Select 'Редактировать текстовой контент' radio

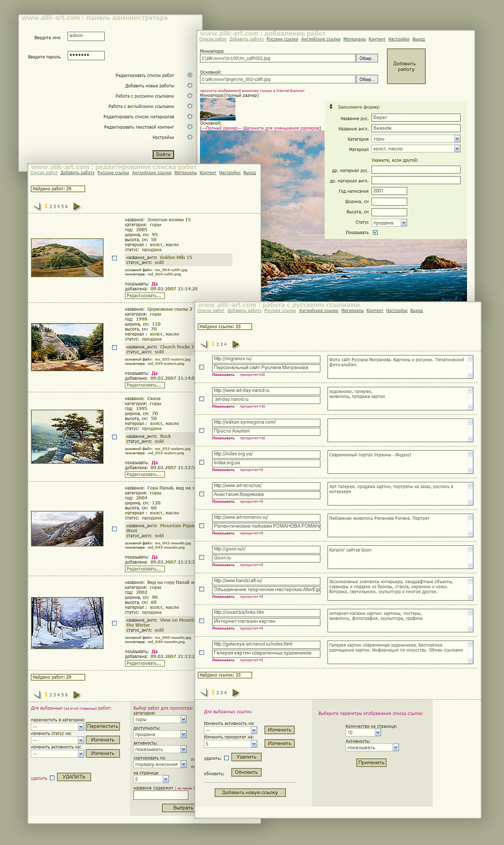click(190, 127)
